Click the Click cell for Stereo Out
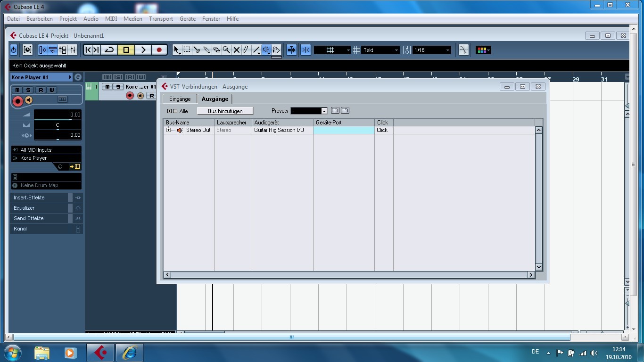This screenshot has height=362, width=644. 384,130
